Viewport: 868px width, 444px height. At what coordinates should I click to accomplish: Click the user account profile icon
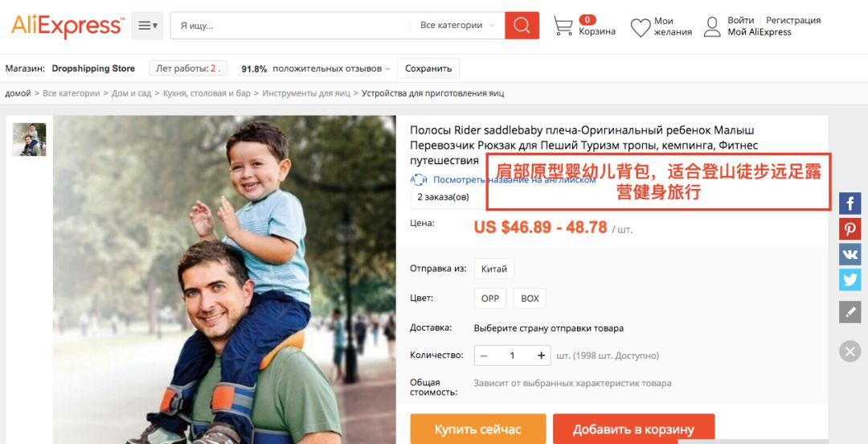pos(712,27)
